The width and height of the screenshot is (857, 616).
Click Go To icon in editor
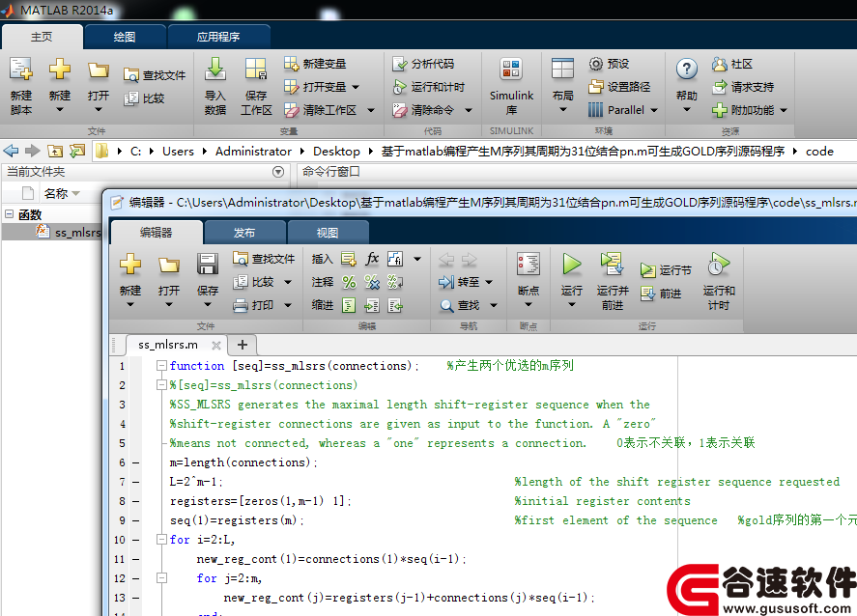tap(446, 282)
